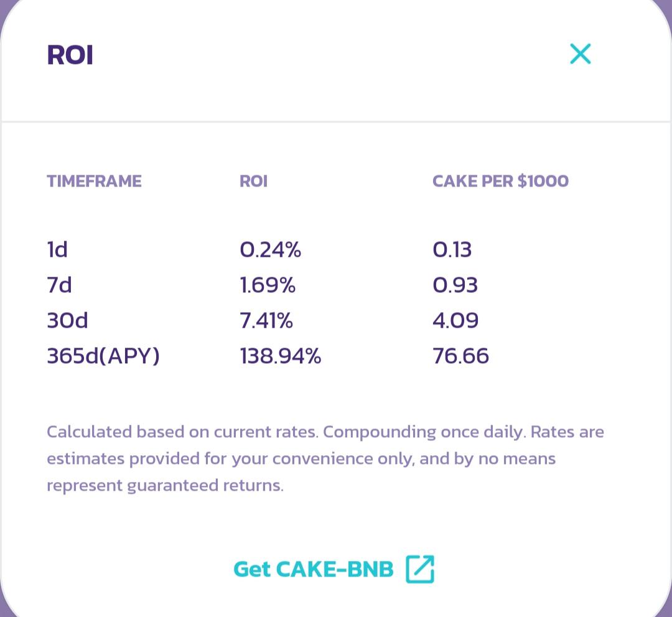Image resolution: width=672 pixels, height=617 pixels.
Task: Select the 7d timeframe row label
Action: pyautogui.click(x=59, y=285)
